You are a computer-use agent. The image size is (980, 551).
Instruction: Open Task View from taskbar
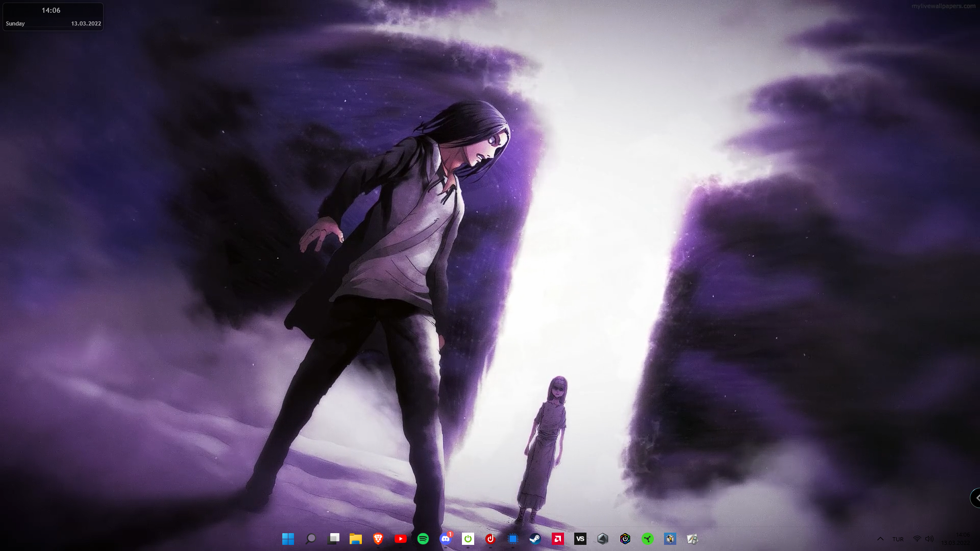(333, 539)
